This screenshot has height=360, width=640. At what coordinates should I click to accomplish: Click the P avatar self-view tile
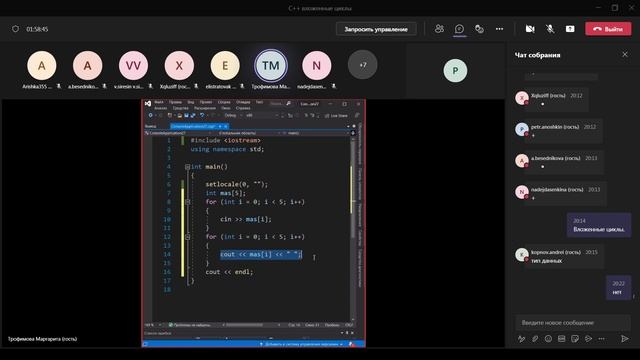point(455,71)
